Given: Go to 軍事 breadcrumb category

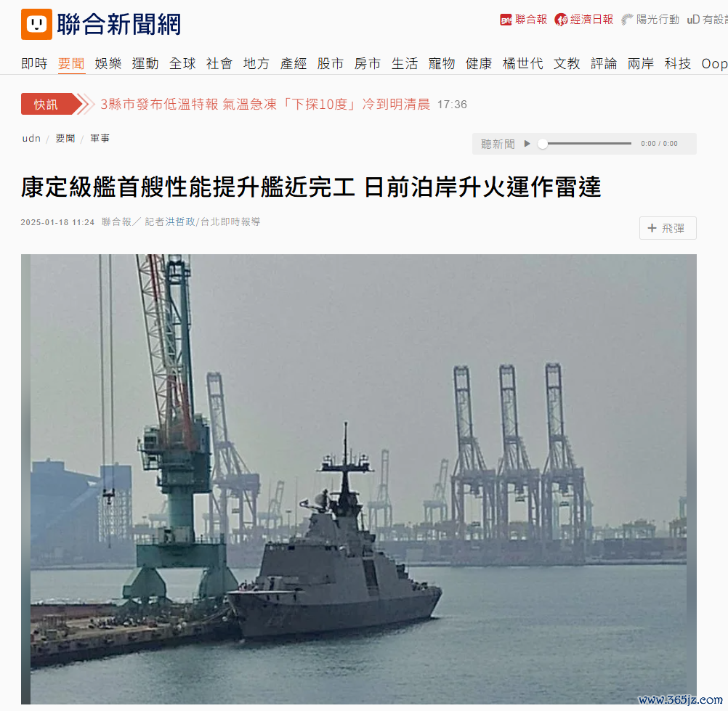Looking at the screenshot, I should [100, 138].
